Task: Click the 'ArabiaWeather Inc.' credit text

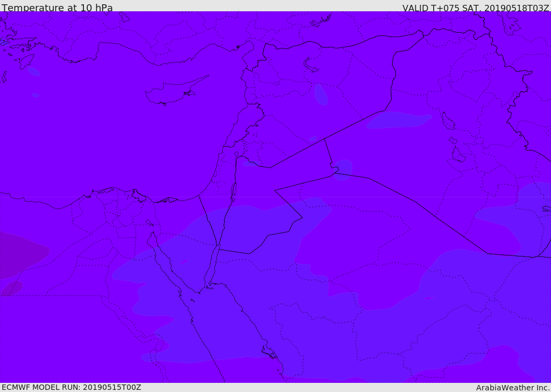Action: [x=513, y=388]
